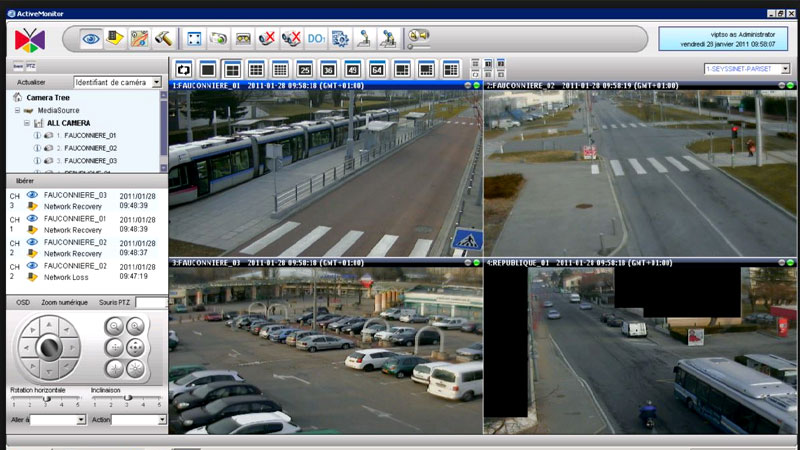Open the e-map icon in the toolbar
The image size is (800, 450).
[140, 39]
